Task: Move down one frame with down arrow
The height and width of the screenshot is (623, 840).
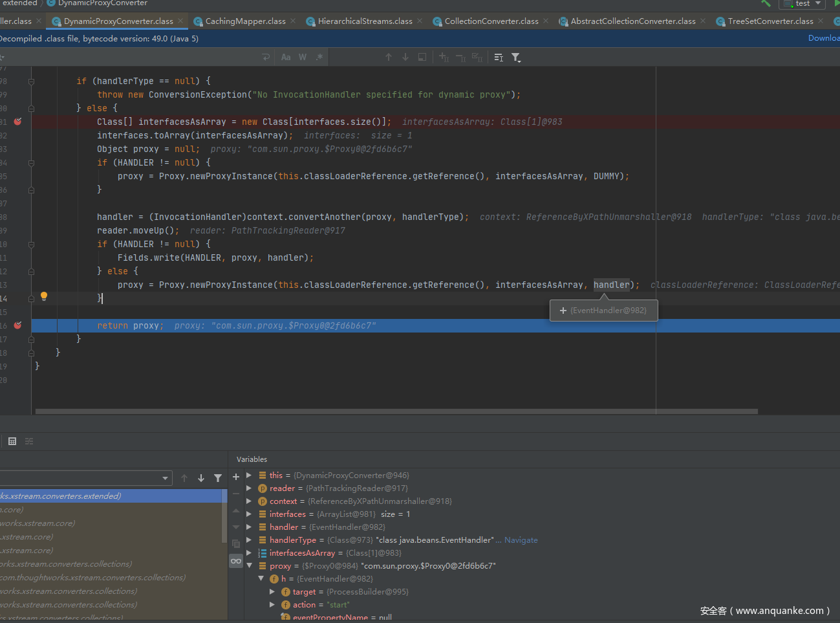Action: pyautogui.click(x=201, y=478)
